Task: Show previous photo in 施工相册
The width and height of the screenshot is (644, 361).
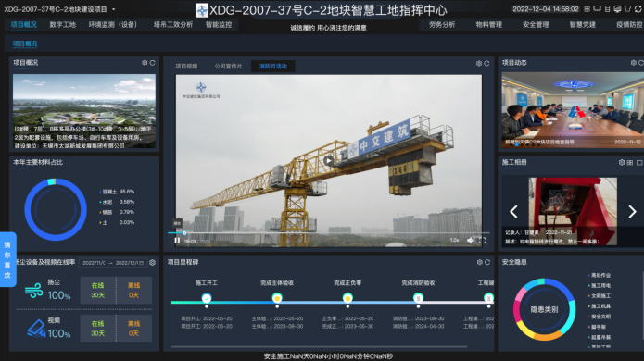Action: click(x=513, y=211)
